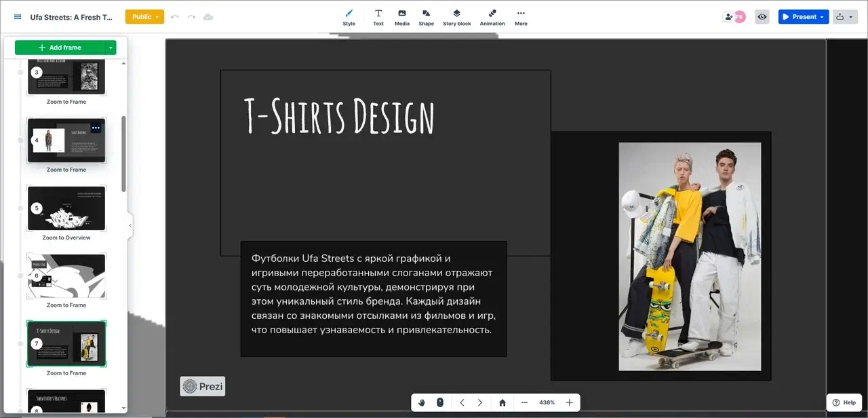
Task: Toggle the mouse pointer mode
Action: [x=439, y=402]
